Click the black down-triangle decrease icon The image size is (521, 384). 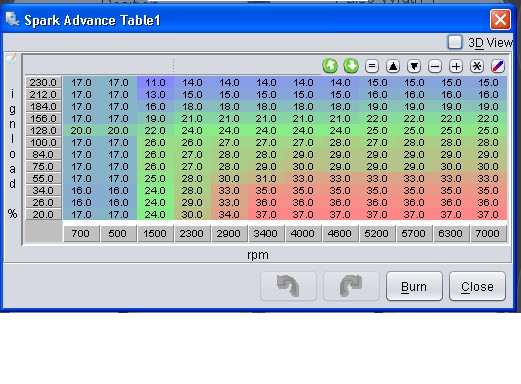(414, 66)
